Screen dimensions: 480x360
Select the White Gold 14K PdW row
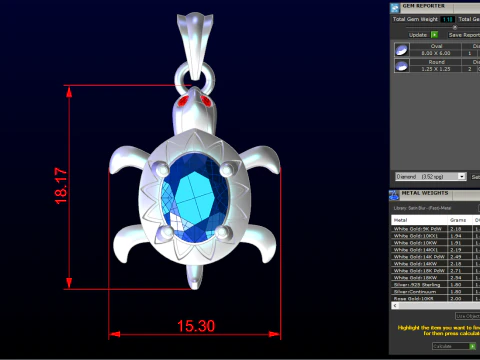point(435,257)
